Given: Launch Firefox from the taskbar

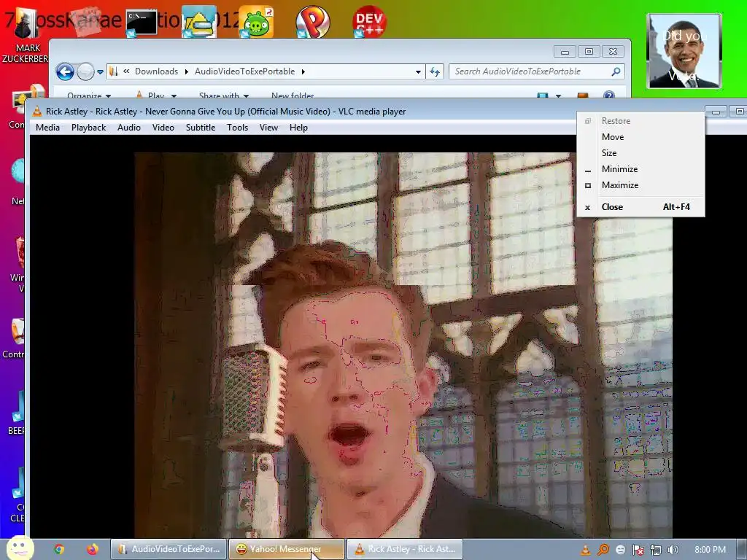Looking at the screenshot, I should (93, 550).
